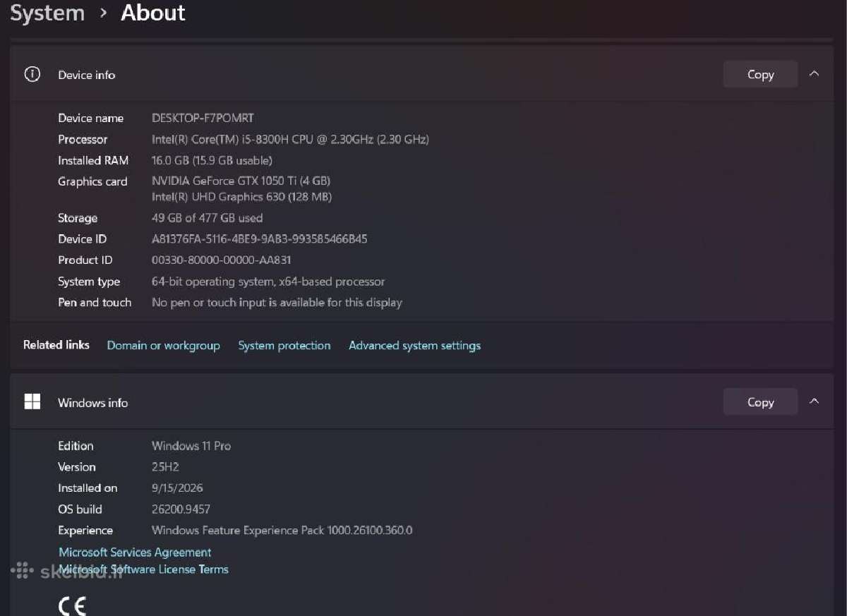Click the Processor label

pos(83,140)
